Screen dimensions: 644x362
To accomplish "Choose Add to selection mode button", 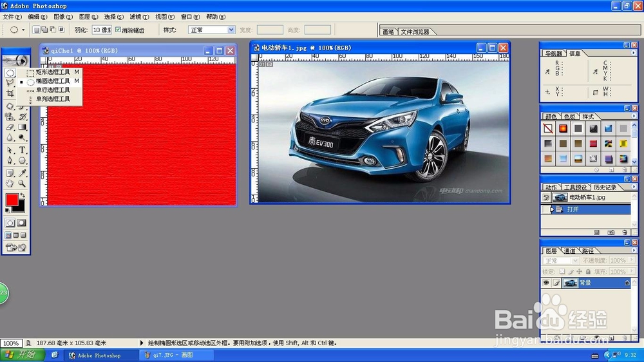I will [44, 30].
